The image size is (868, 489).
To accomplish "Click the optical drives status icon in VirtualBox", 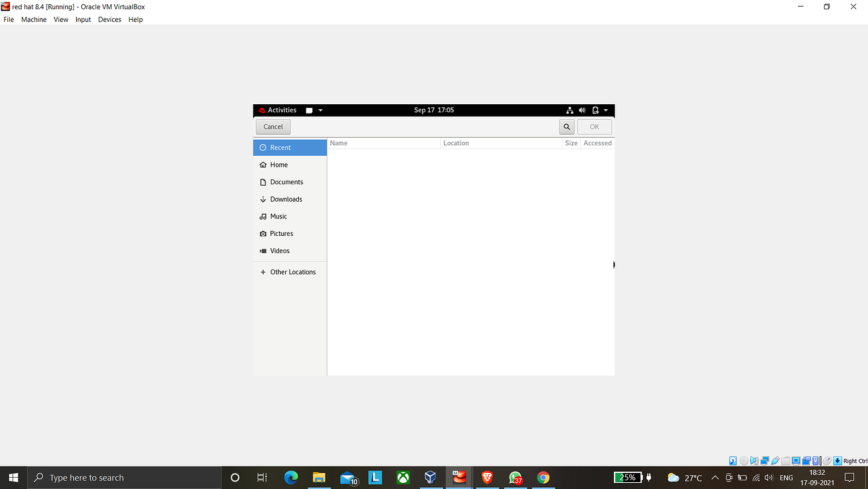I will click(744, 460).
